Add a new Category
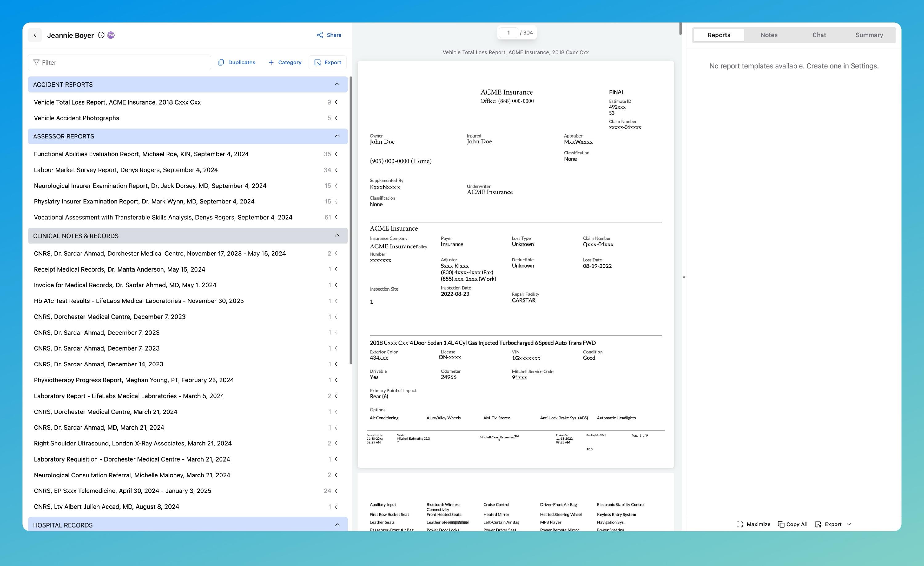Viewport: 924px width, 566px height. [285, 62]
